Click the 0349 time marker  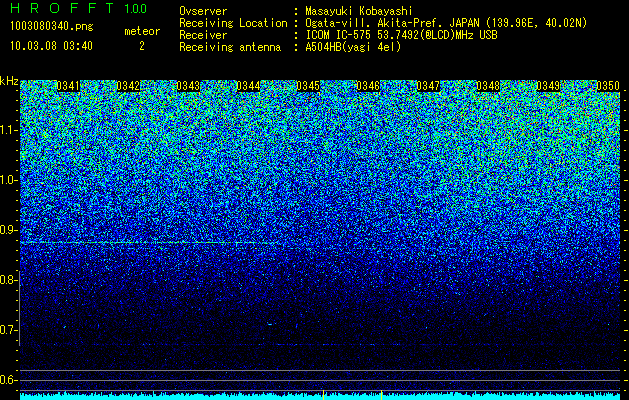coord(548,86)
